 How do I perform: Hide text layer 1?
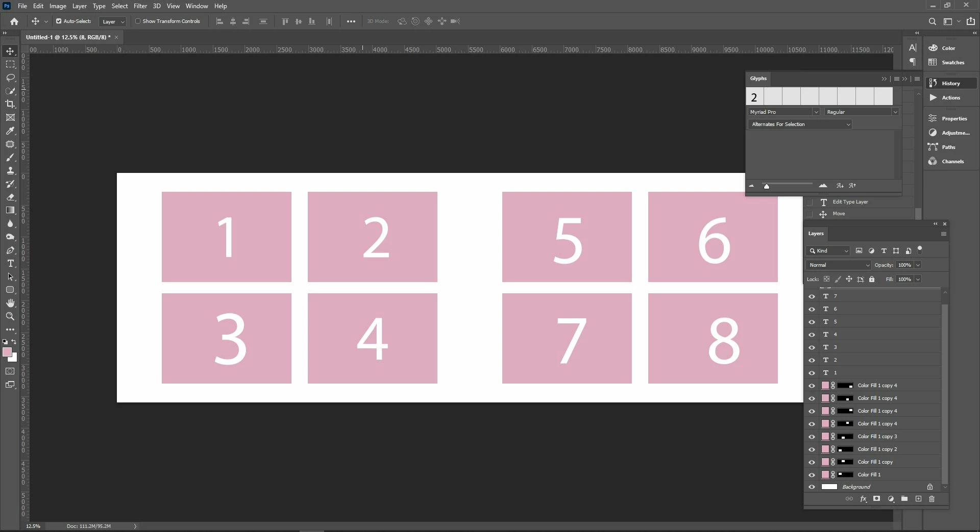812,372
